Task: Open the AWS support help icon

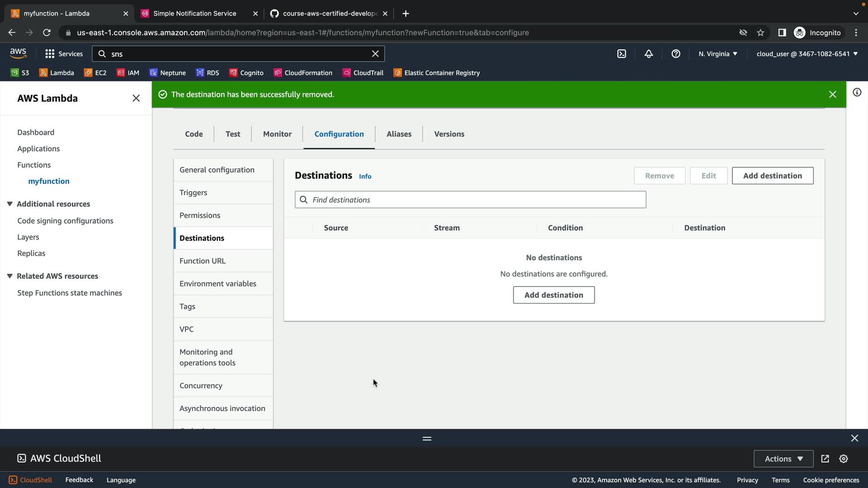Action: 676,54
